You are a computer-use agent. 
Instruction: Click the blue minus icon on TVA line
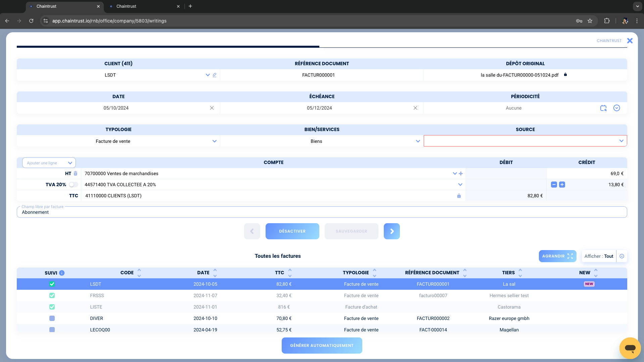click(x=554, y=185)
